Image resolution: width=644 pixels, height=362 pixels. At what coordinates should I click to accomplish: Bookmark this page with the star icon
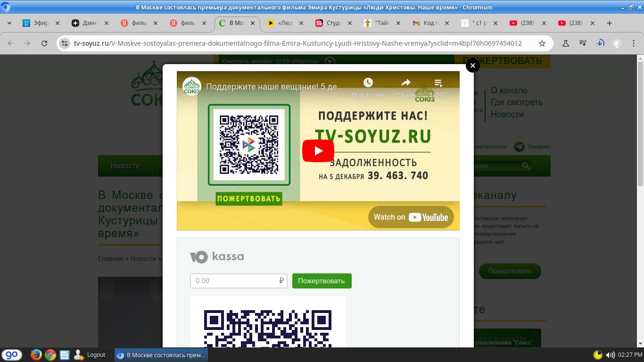(542, 43)
